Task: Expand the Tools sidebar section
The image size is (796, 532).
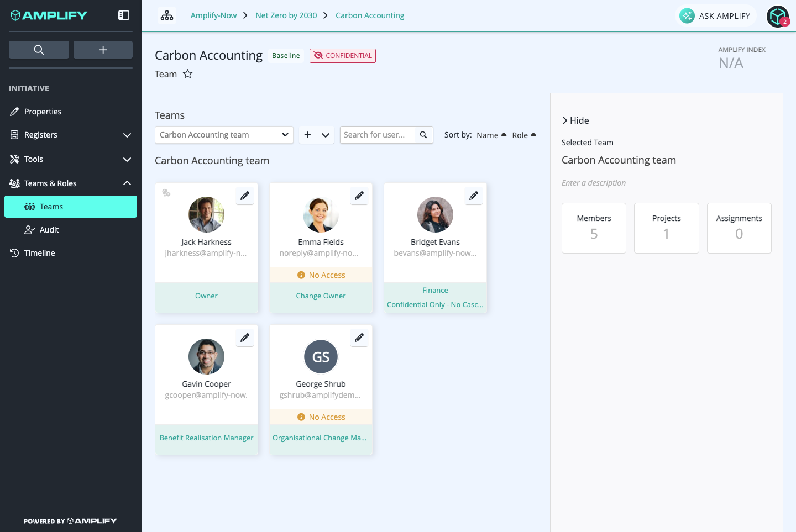Action: [71, 159]
